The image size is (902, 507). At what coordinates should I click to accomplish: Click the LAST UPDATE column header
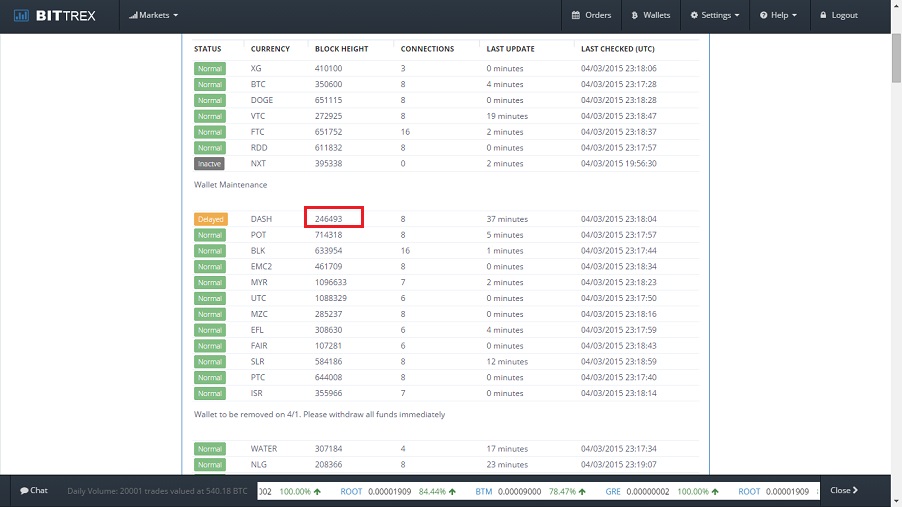click(x=510, y=49)
